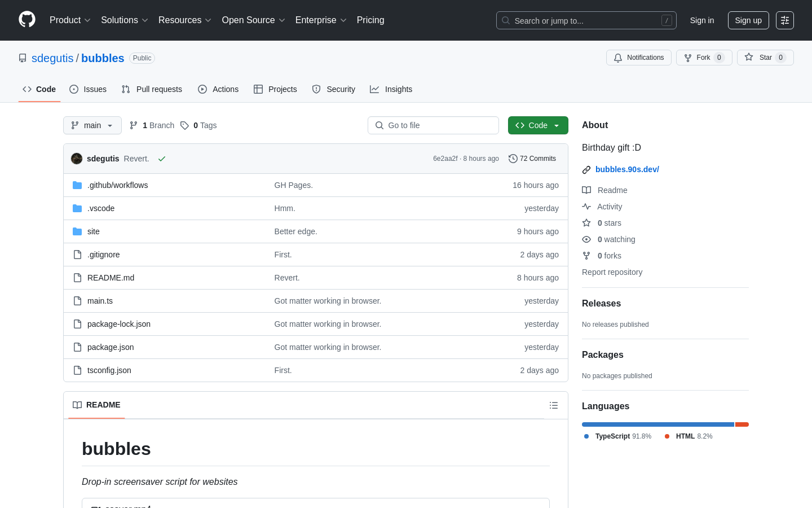Switch to the Actions tab
Image resolution: width=812 pixels, height=508 pixels.
click(218, 89)
